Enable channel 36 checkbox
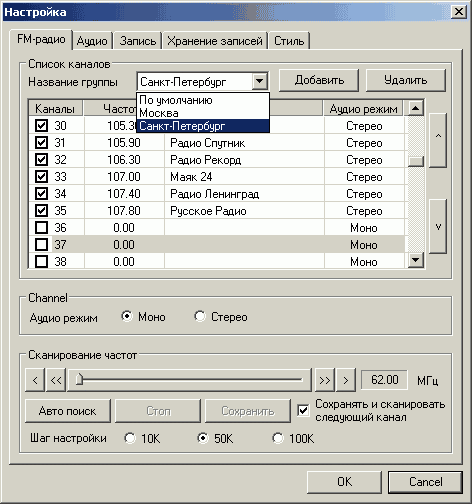The width and height of the screenshot is (472, 504). click(x=41, y=228)
